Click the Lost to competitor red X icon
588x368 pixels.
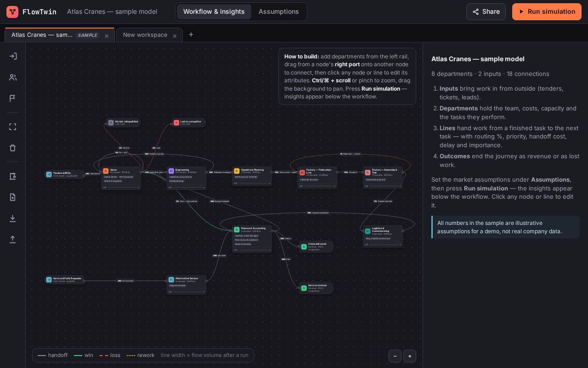click(176, 123)
